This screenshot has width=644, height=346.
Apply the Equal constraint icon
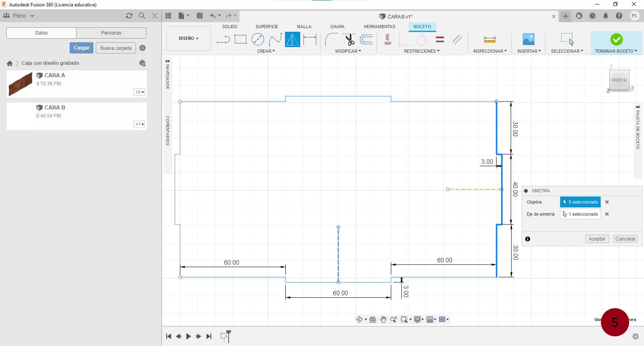click(x=440, y=39)
